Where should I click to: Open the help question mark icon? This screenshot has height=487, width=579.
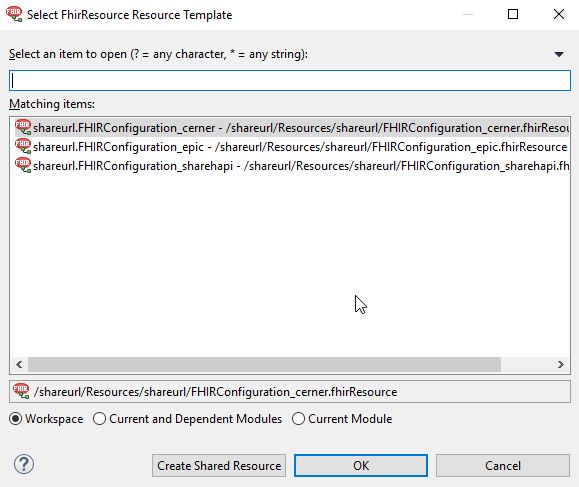click(x=24, y=464)
